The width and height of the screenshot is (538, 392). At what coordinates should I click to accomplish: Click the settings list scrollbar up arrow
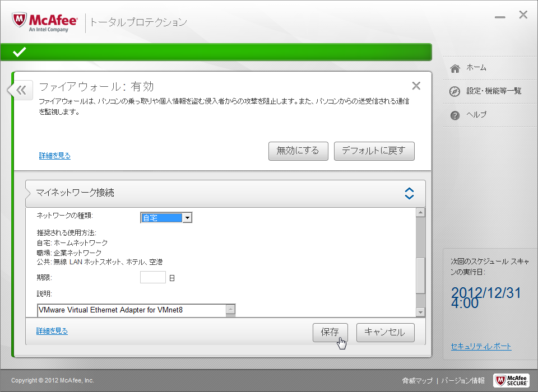tap(420, 213)
